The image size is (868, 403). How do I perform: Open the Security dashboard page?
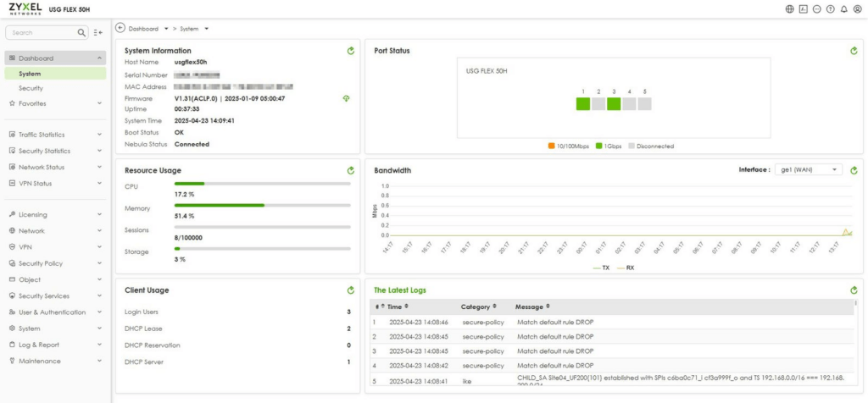point(31,88)
